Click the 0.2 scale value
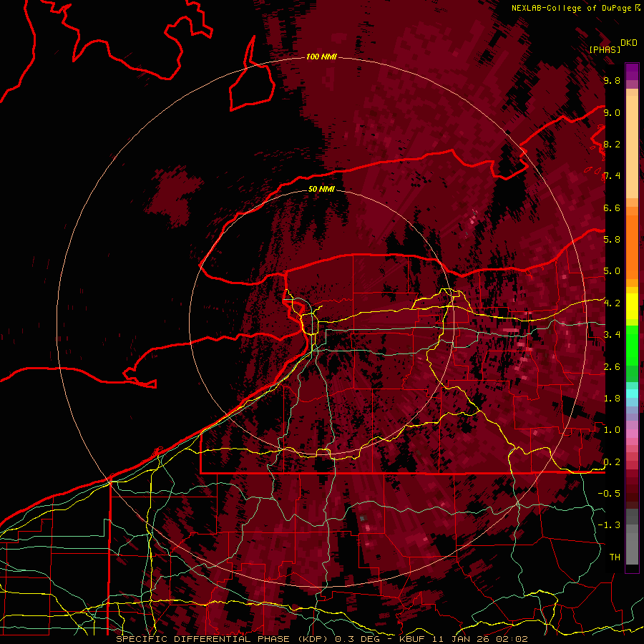 click(x=612, y=462)
